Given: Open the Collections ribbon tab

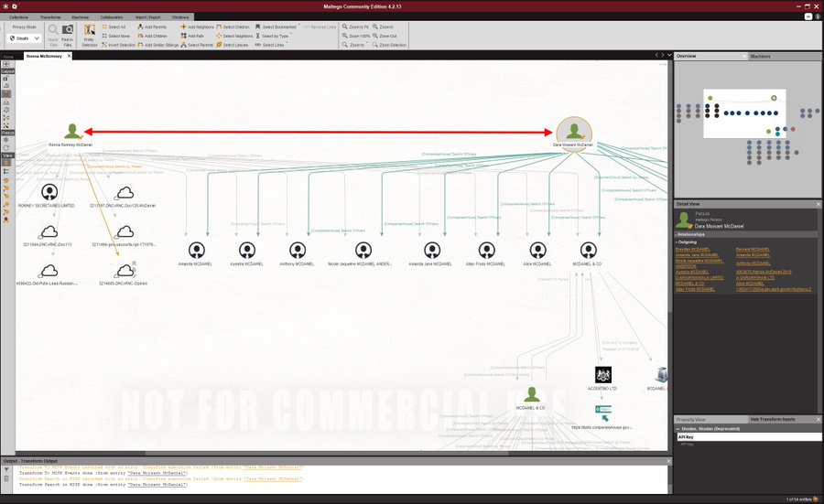Looking at the screenshot, I should [18, 17].
